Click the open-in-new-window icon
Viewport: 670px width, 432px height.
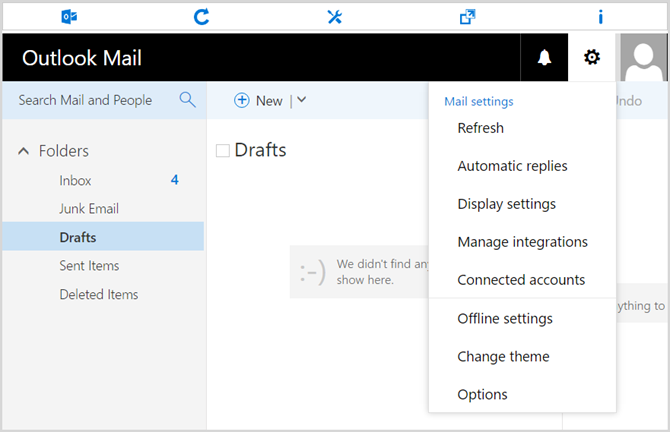tap(467, 17)
